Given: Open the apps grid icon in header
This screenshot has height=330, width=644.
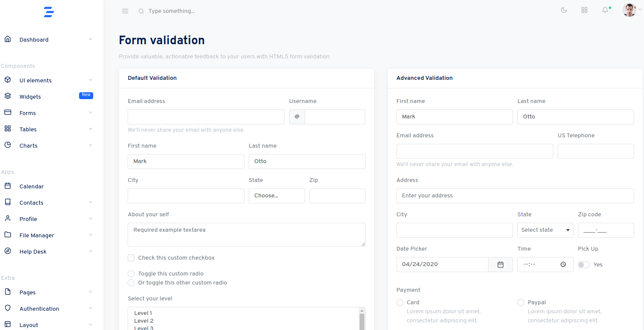Looking at the screenshot, I should 584,10.
